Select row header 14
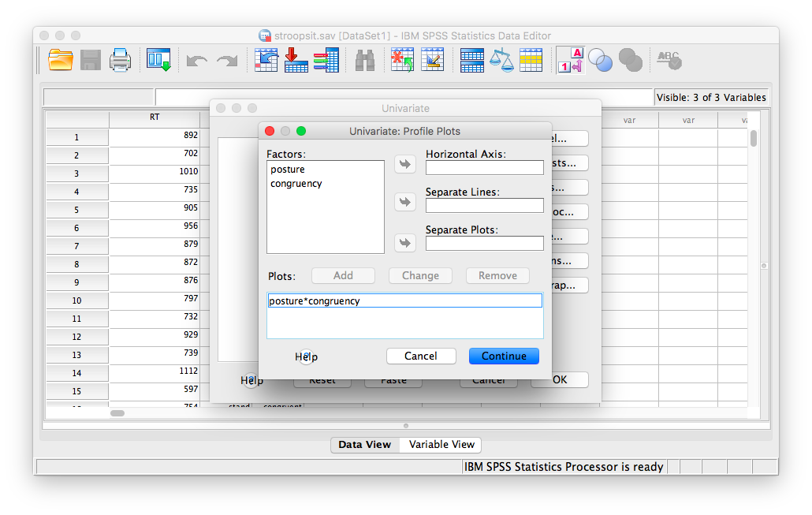Screen dimensions: 812x515 click(x=76, y=373)
